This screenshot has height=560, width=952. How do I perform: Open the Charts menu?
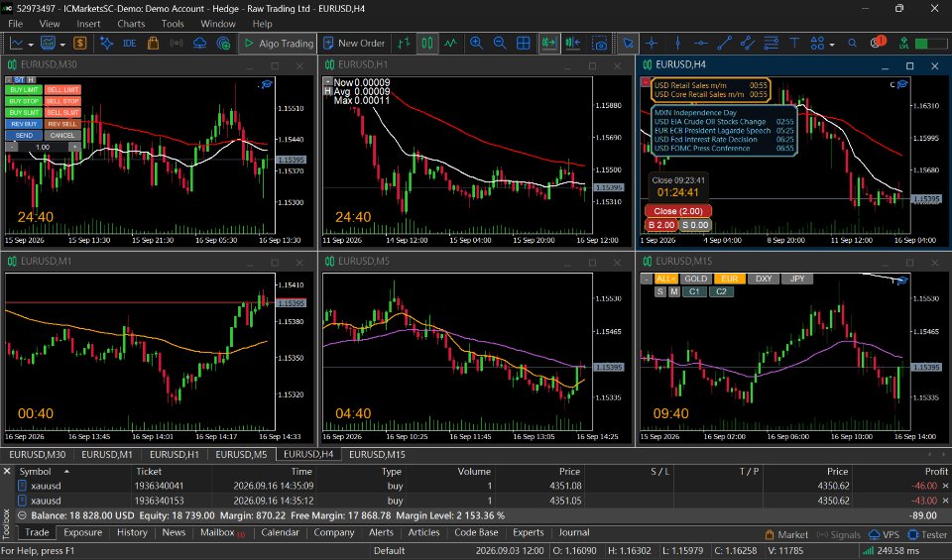click(x=131, y=24)
